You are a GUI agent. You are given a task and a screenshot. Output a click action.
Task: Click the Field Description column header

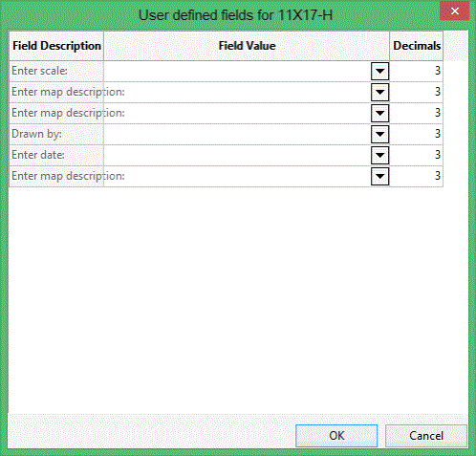56,46
